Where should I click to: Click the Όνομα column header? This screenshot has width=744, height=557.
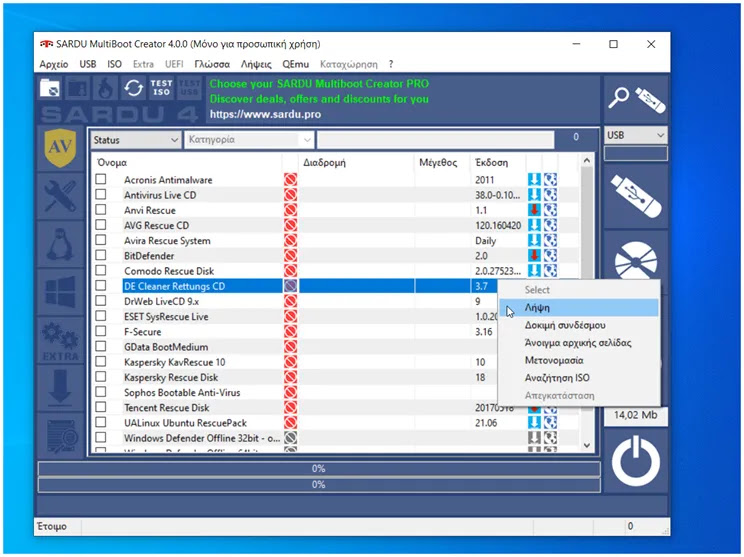[x=187, y=162]
